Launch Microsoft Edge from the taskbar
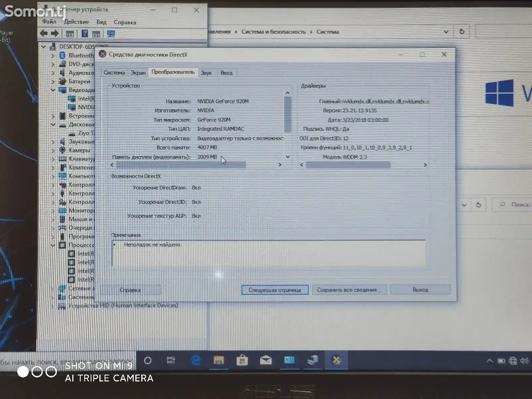Viewport: 532px width, 399px height. click(196, 360)
